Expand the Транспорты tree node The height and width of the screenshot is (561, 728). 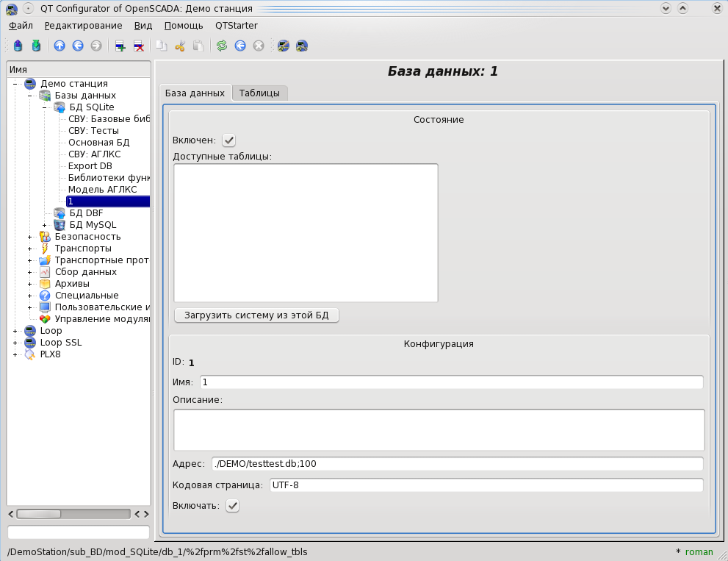29,249
